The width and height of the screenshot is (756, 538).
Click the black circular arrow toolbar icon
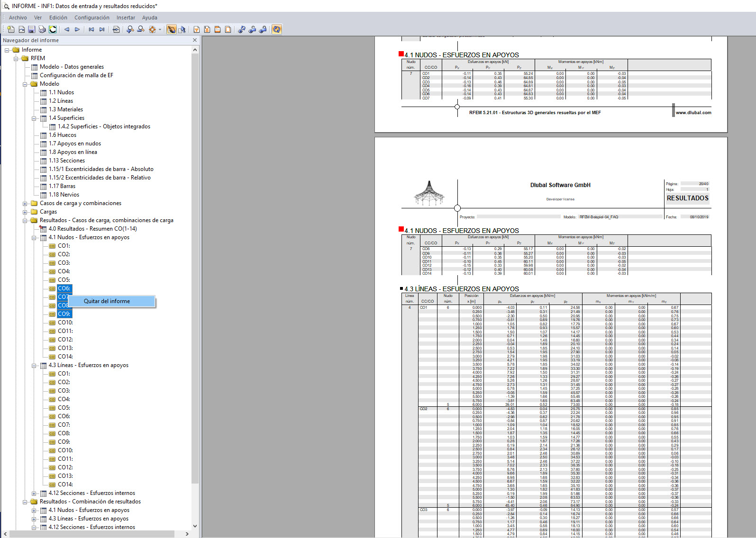(53, 29)
